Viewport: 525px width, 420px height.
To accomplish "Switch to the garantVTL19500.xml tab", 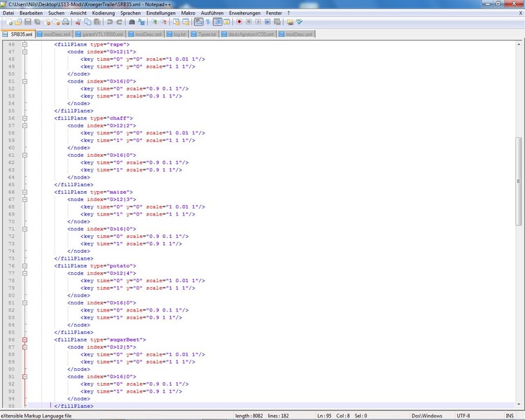I will click(x=99, y=34).
